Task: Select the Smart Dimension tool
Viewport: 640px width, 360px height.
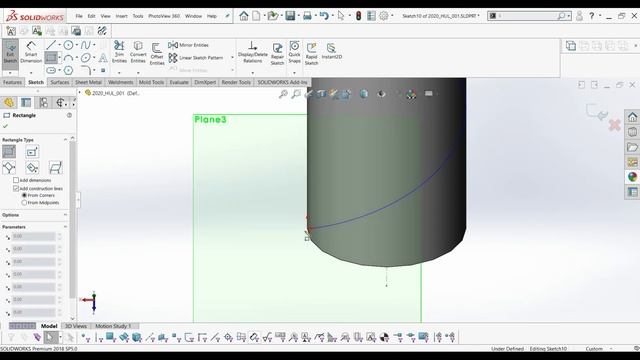Action: [31, 52]
